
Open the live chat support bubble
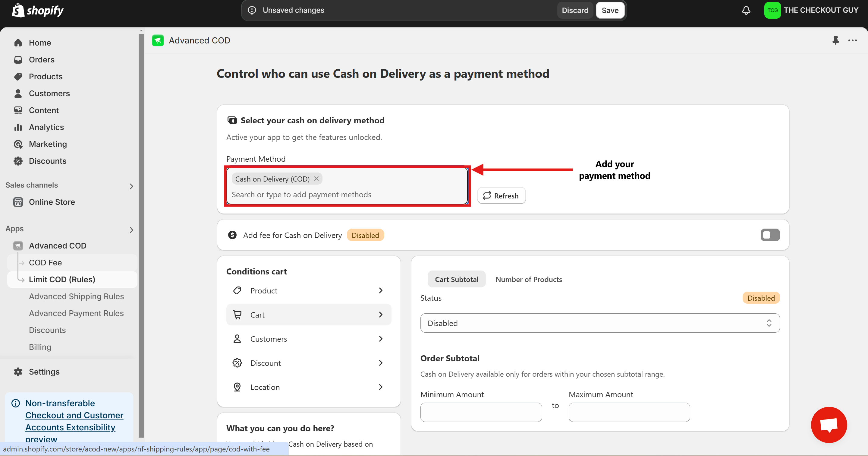tap(829, 425)
